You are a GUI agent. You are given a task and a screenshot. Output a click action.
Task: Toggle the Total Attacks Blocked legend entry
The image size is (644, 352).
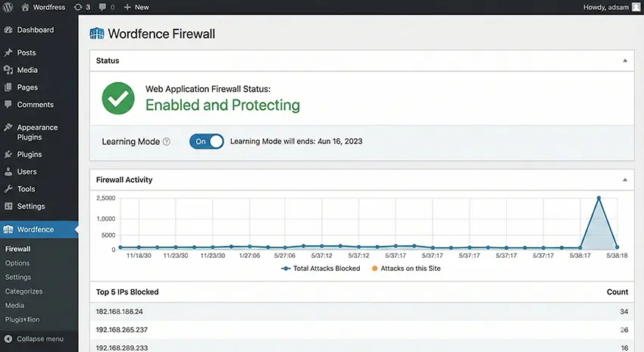pyautogui.click(x=320, y=268)
